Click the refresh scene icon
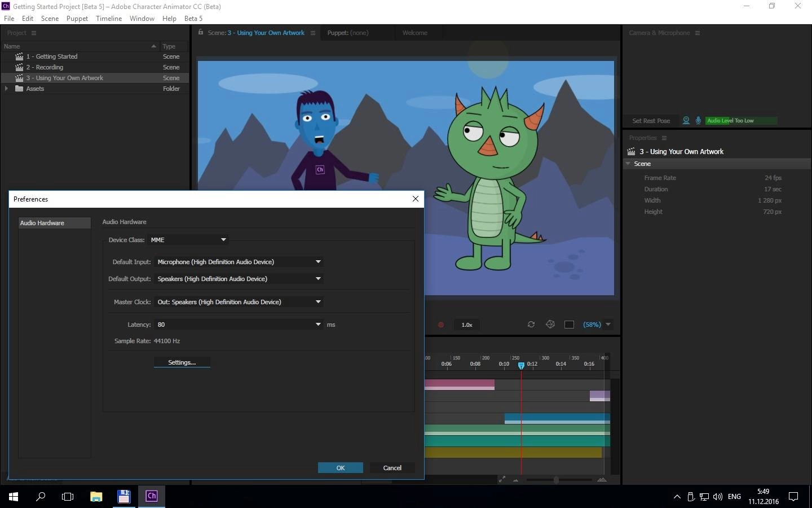 pos(531,325)
